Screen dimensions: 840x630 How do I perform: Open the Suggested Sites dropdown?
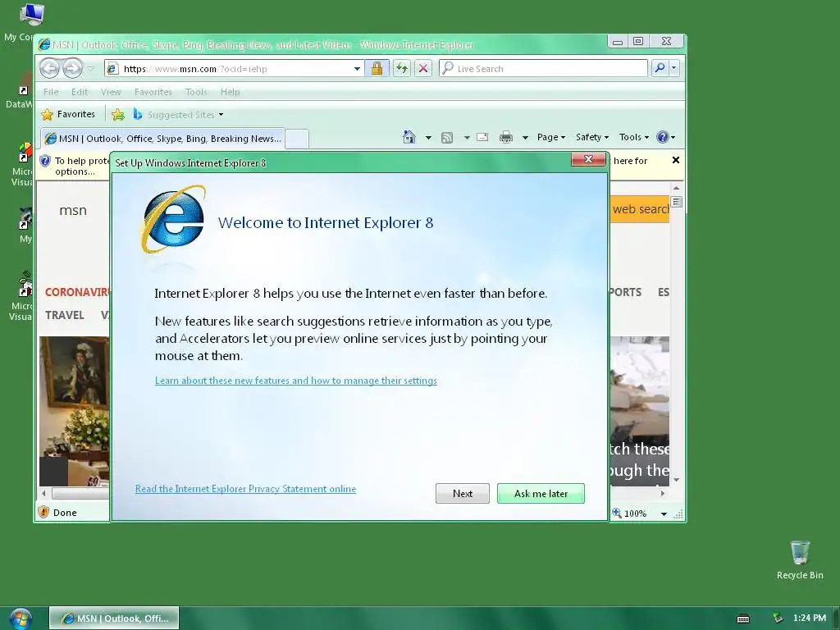pyautogui.click(x=178, y=114)
